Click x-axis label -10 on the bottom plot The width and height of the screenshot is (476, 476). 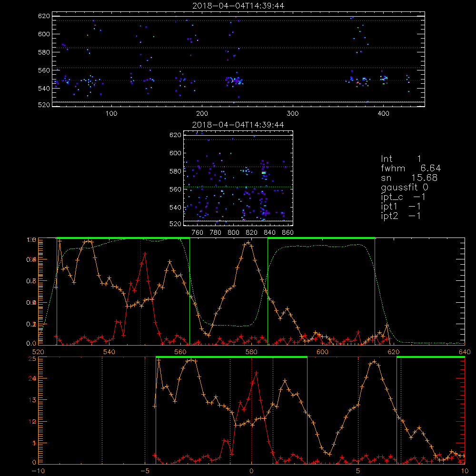coord(38,471)
